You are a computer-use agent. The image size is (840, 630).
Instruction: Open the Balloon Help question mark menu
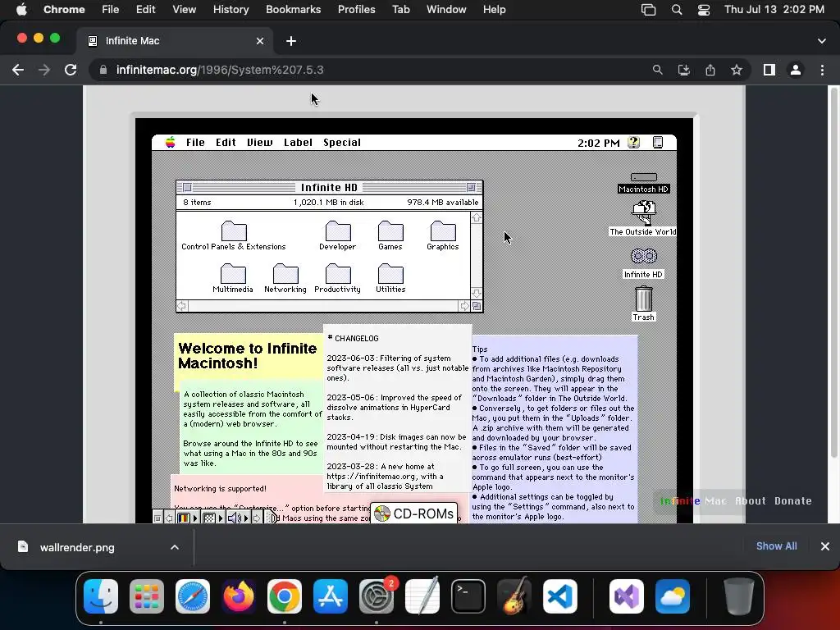(634, 143)
